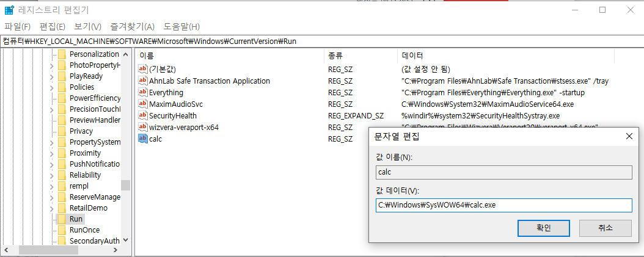Click the Everything string value icon
Viewport: 644px width, 257px height.
143,92
